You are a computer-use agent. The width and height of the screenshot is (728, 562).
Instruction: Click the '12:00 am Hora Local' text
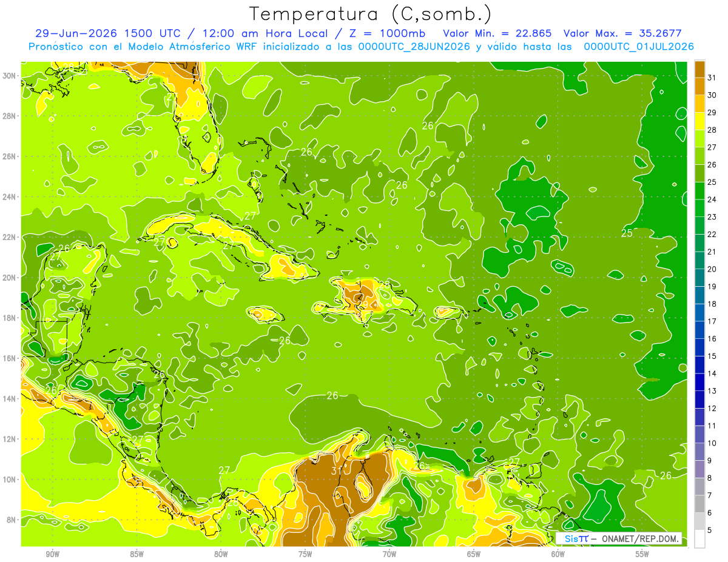pos(266,33)
